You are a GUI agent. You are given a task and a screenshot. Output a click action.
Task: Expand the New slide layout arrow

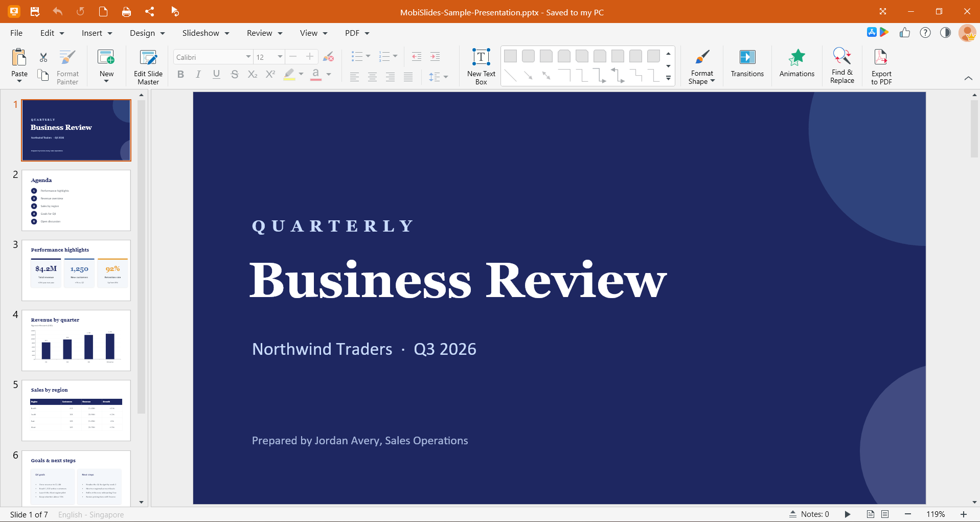[x=106, y=81]
